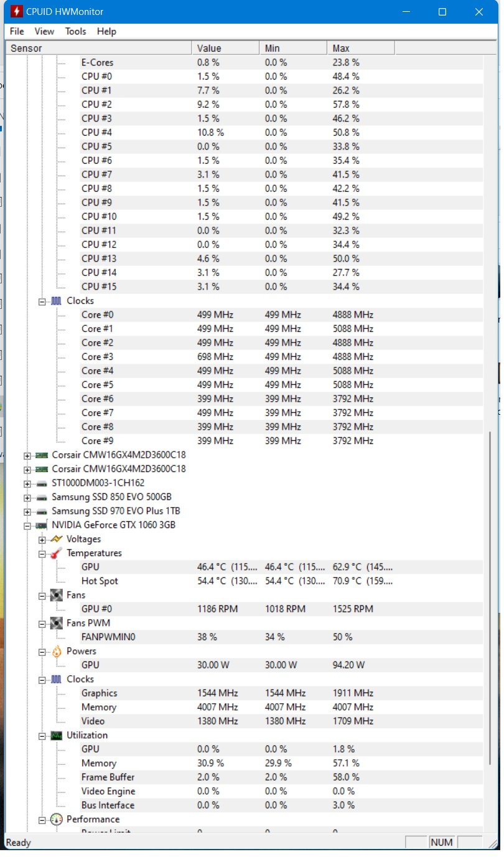Image resolution: width=504 pixels, height=857 pixels.
Task: Open the Help menu
Action: [x=106, y=31]
